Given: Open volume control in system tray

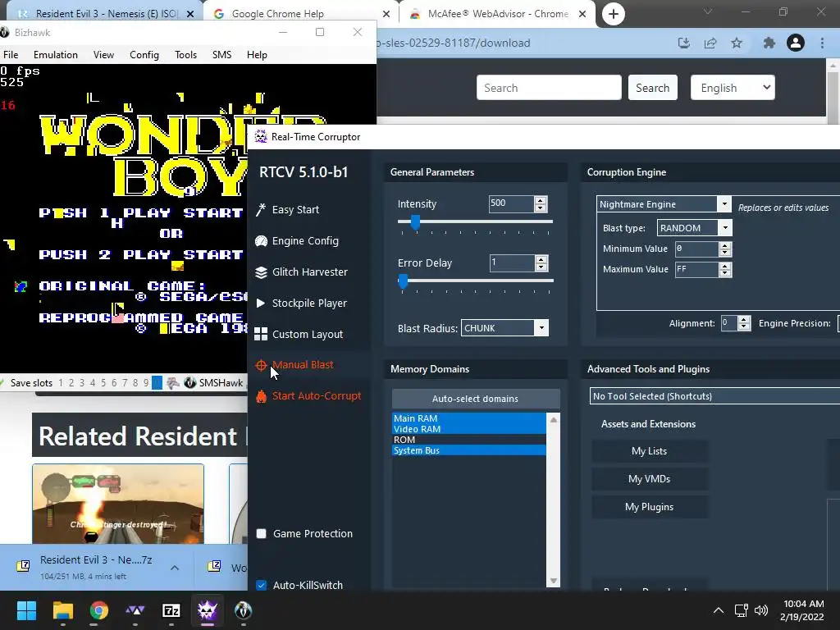Looking at the screenshot, I should tap(761, 610).
